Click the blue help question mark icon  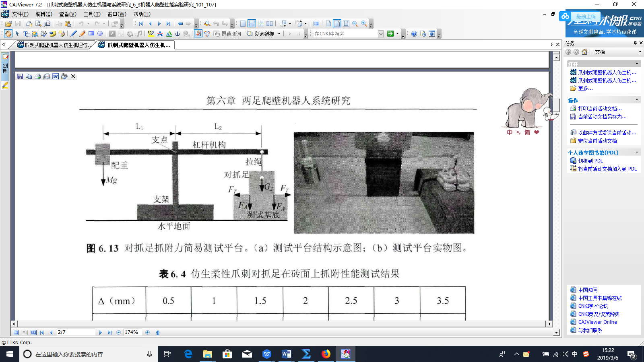pyautogui.click(x=414, y=34)
